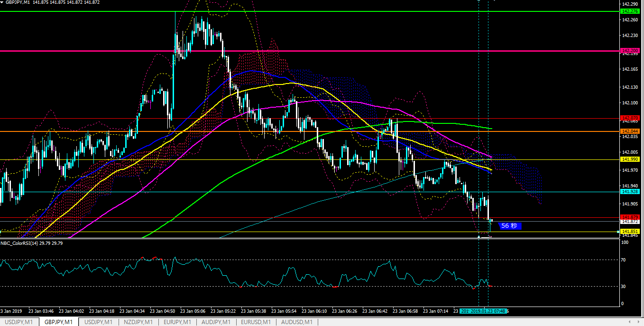Click the red 141.879 price label
Viewport: 644px width, 326px height.
[x=630, y=217]
